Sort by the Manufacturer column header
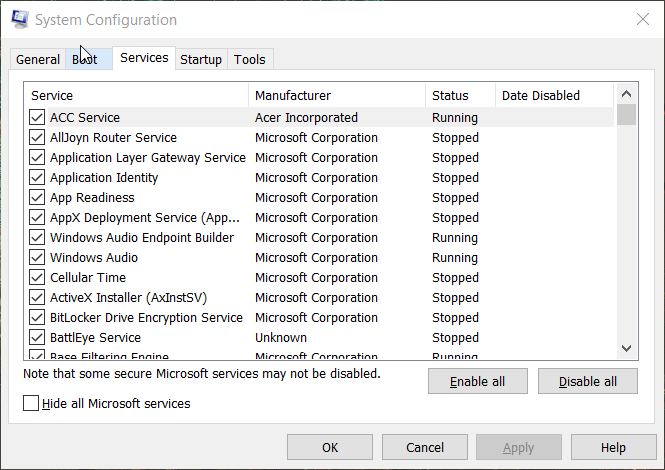This screenshot has width=665, height=470. tap(337, 95)
